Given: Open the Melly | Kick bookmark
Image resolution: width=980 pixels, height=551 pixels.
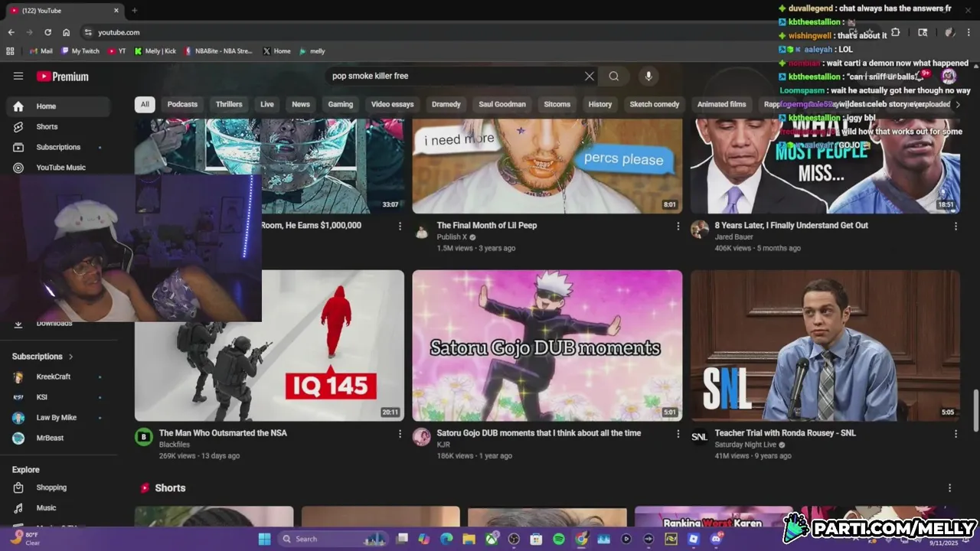Looking at the screenshot, I should [x=155, y=51].
